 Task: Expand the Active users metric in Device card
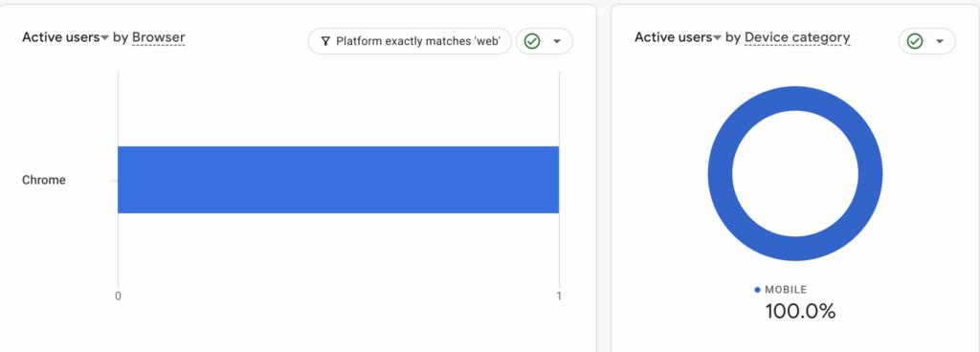tap(718, 38)
